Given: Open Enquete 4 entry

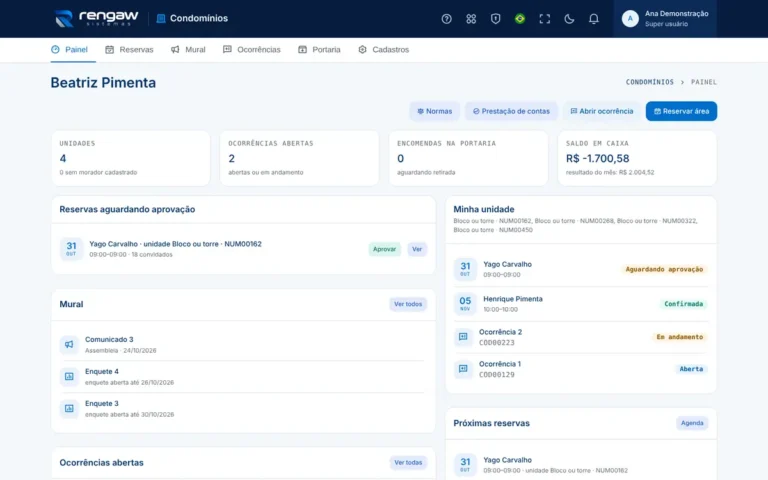Looking at the screenshot, I should [x=243, y=377].
